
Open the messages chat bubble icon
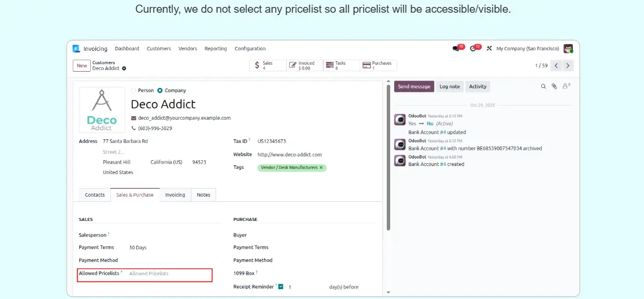tap(456, 49)
